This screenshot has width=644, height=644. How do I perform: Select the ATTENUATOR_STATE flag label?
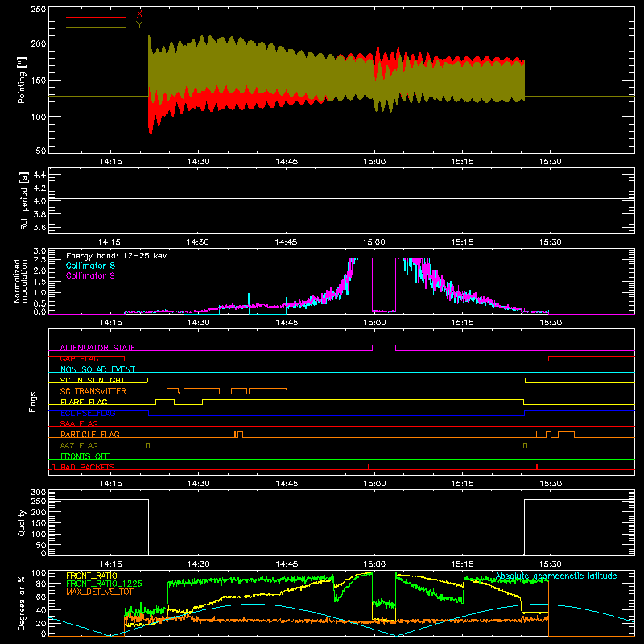tap(97, 348)
